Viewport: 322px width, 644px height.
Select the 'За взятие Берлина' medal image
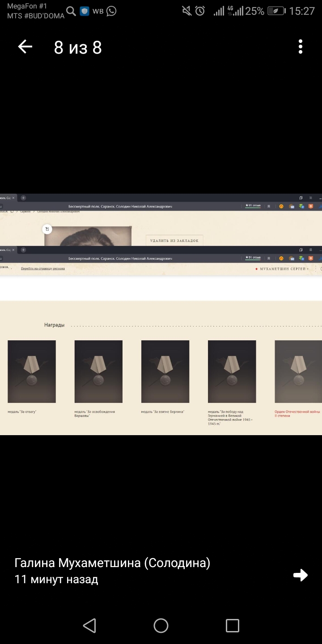coord(165,372)
